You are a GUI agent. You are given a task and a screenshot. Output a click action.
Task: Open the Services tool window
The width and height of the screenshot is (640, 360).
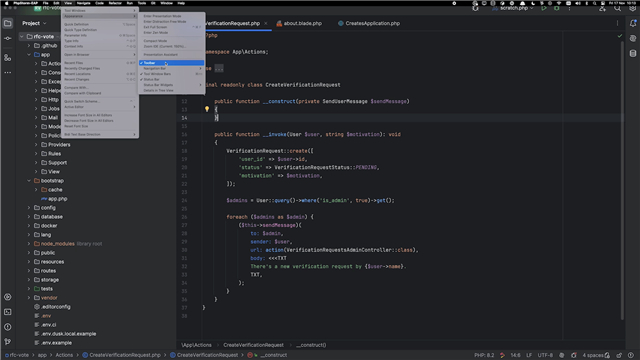[8, 297]
